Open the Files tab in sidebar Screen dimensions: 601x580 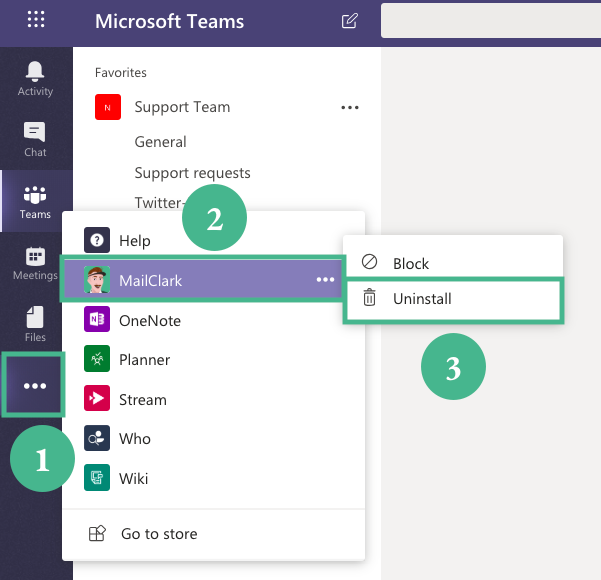pyautogui.click(x=35, y=324)
